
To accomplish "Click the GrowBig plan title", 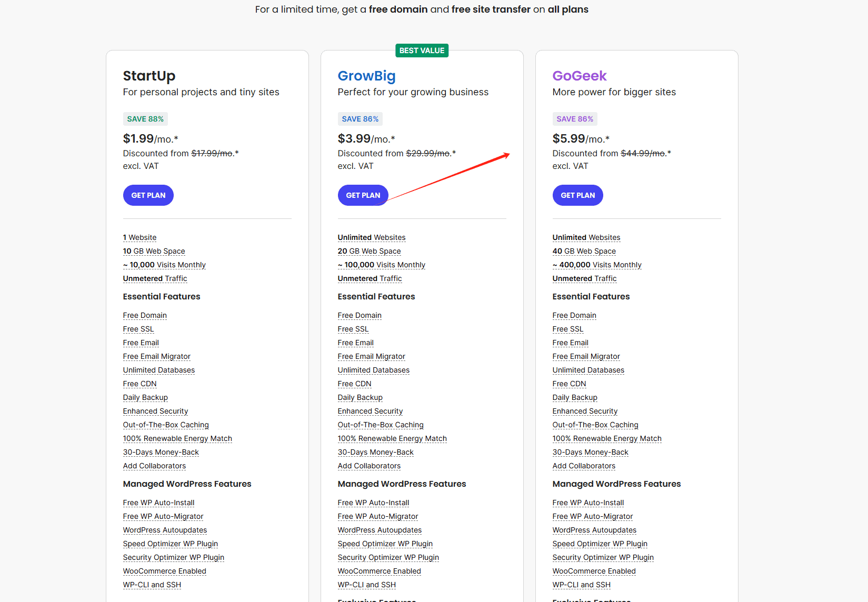I will point(367,76).
